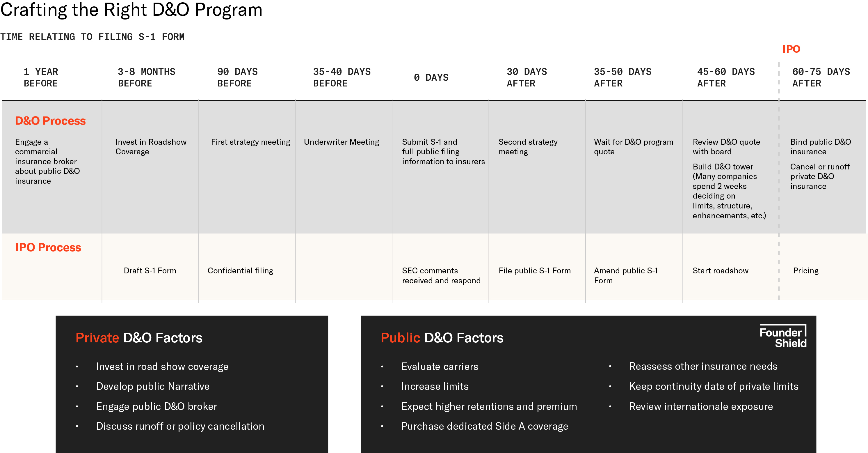Click the 'D&O Process' row heading
Image resolution: width=868 pixels, height=453 pixels.
click(50, 121)
